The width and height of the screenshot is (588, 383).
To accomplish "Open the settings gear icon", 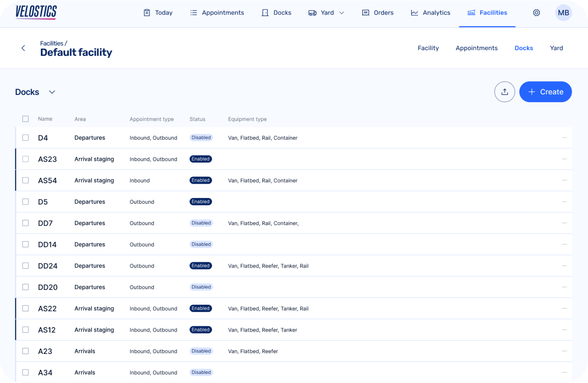I will coord(536,12).
